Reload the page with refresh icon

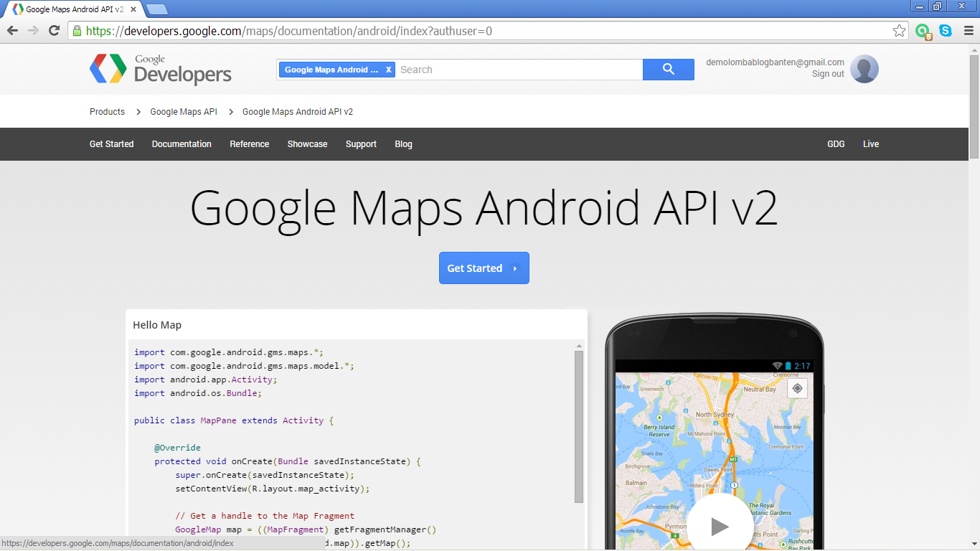pyautogui.click(x=54, y=31)
